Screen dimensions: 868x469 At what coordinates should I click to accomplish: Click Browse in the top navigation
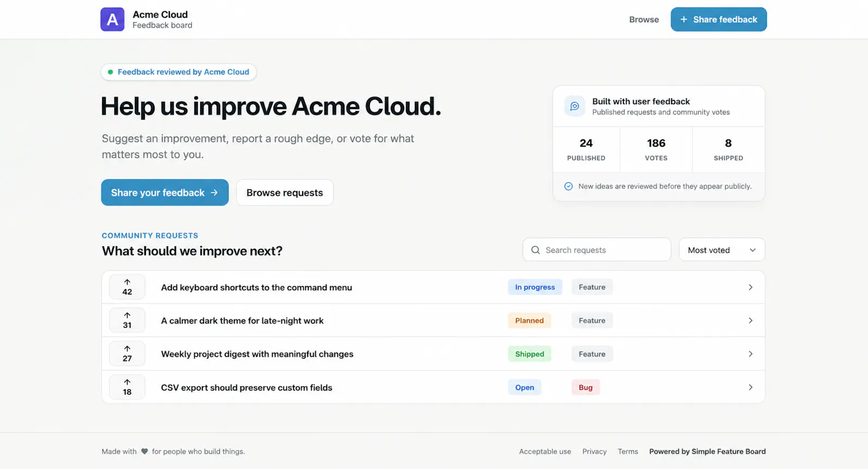644,20
